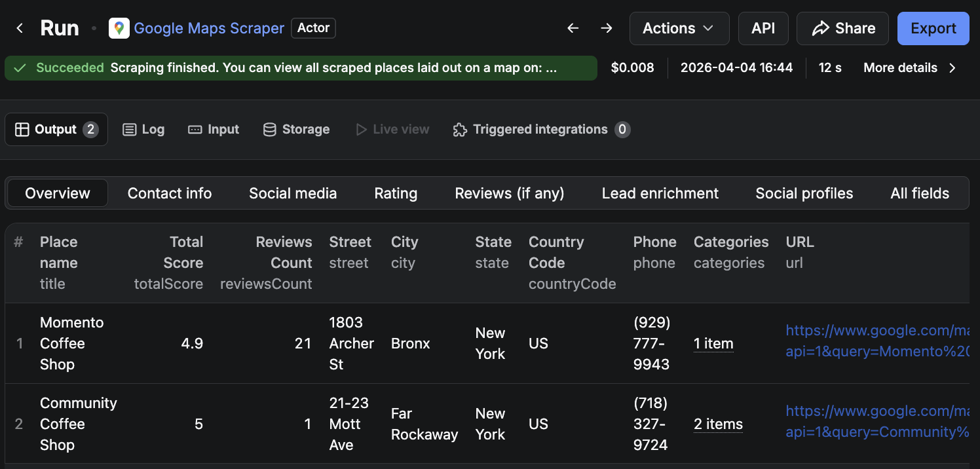Click the Share arrow icon

pyautogui.click(x=820, y=28)
